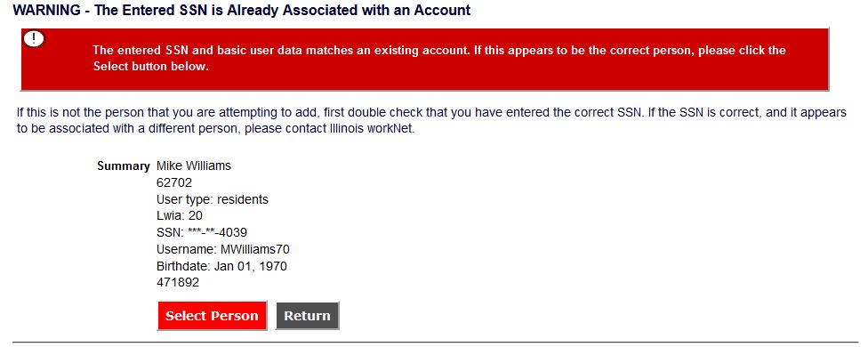This screenshot has width=868, height=347.
Task: Click the horizontal divider line below the buttons
Action: 435,343
